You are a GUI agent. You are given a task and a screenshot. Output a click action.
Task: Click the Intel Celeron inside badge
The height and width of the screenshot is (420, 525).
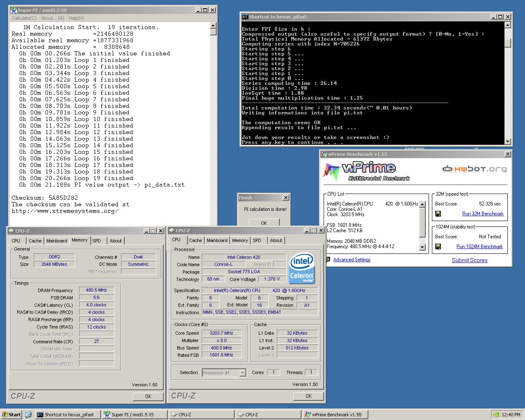tap(301, 269)
